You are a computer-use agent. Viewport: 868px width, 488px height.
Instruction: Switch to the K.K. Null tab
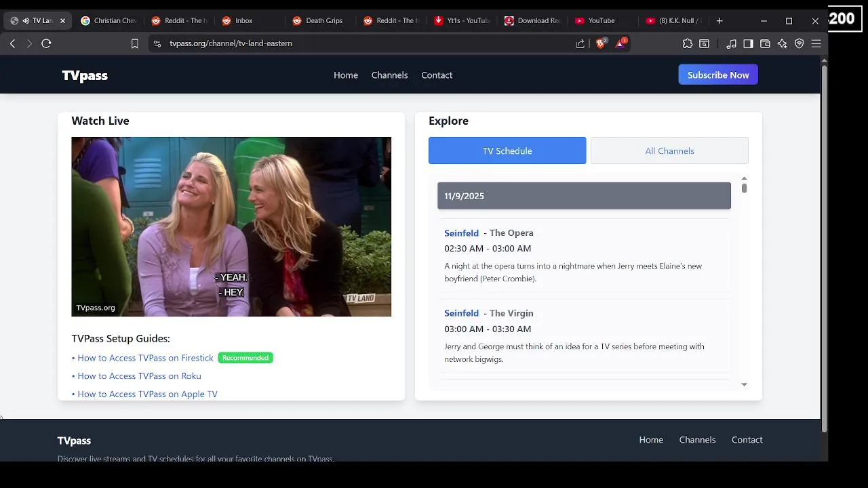click(x=673, y=20)
